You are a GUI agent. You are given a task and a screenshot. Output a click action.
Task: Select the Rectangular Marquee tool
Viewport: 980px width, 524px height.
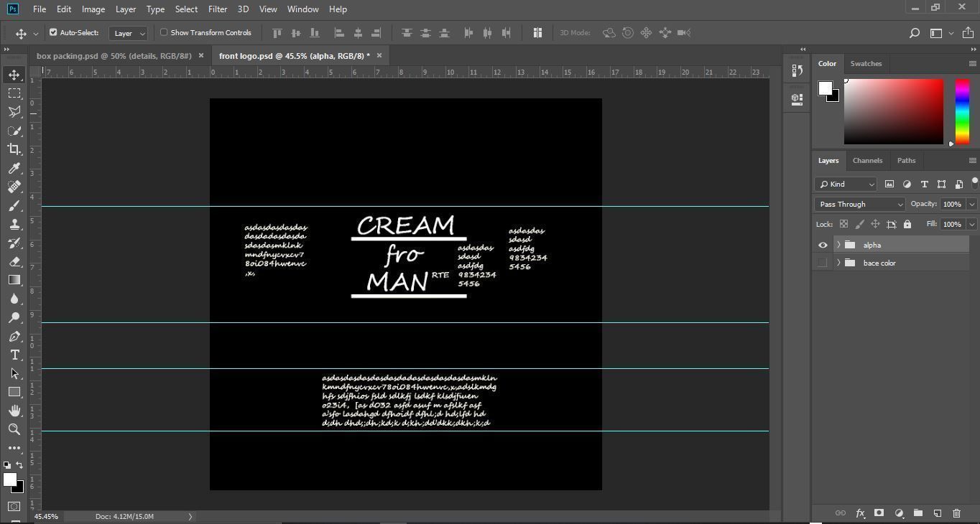tap(14, 93)
